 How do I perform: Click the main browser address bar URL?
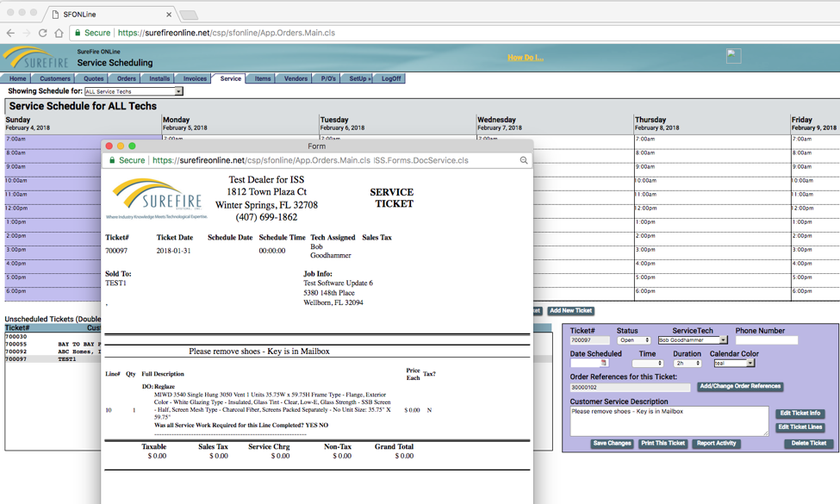coord(226,33)
